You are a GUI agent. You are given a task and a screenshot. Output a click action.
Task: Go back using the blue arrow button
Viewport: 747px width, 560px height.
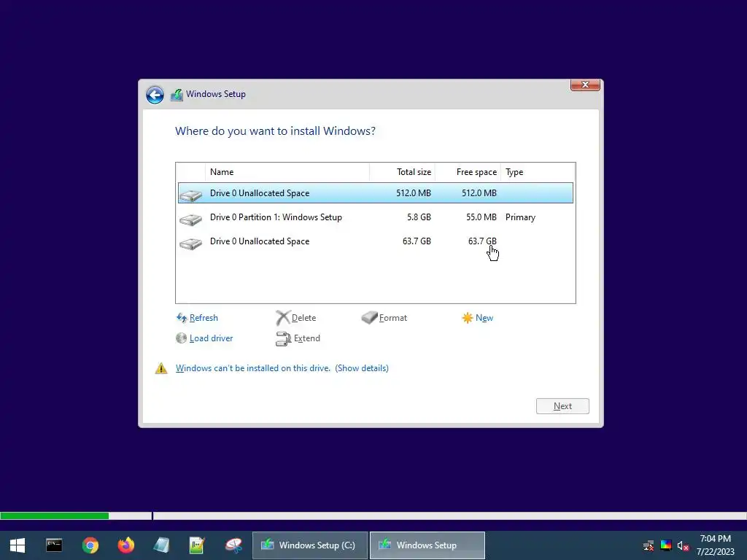(155, 95)
